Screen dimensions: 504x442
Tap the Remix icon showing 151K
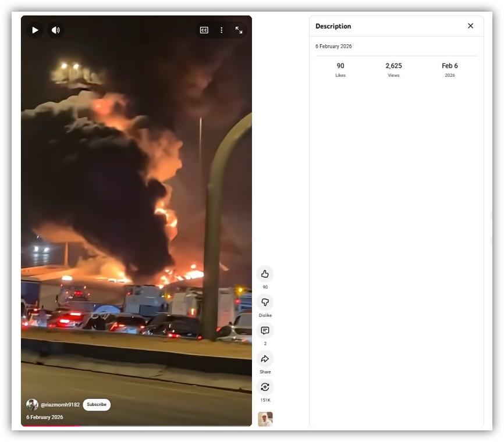click(265, 387)
